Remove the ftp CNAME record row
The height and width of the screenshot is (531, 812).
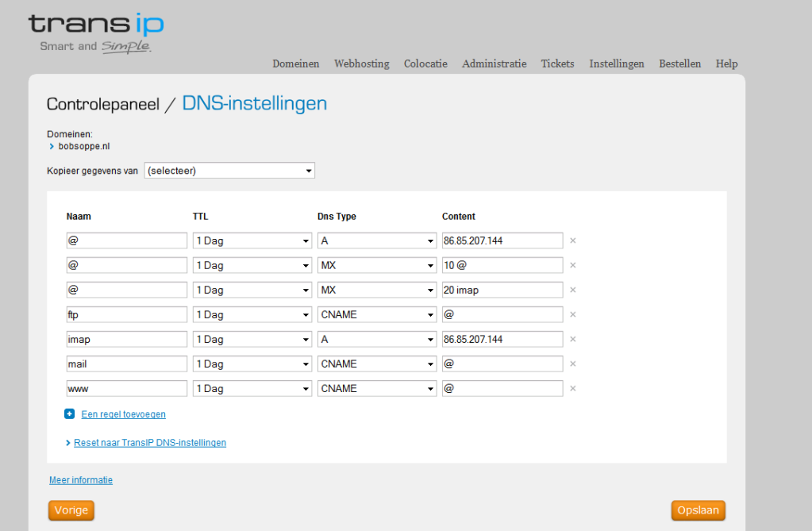pos(572,314)
